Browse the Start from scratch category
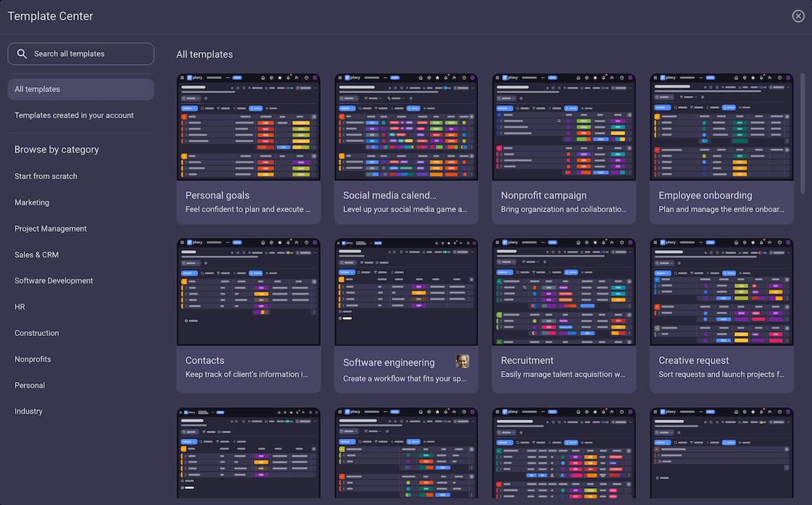812x505 pixels. [46, 176]
